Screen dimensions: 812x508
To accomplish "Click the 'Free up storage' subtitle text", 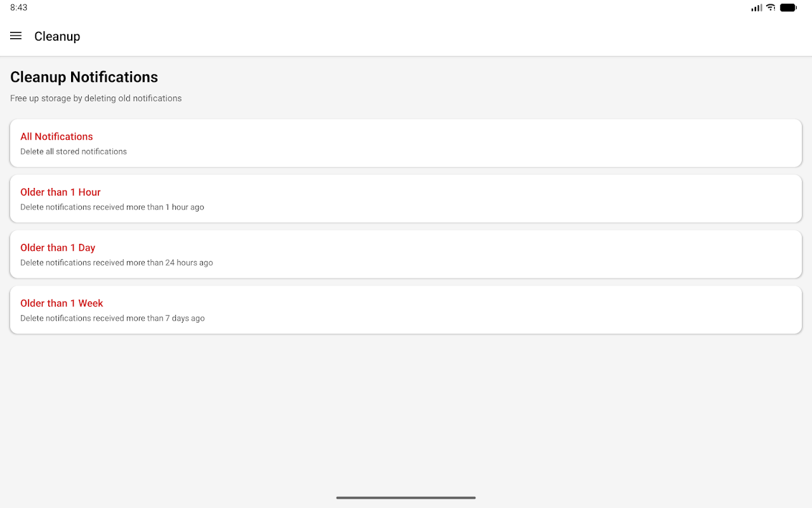I will pos(96,98).
